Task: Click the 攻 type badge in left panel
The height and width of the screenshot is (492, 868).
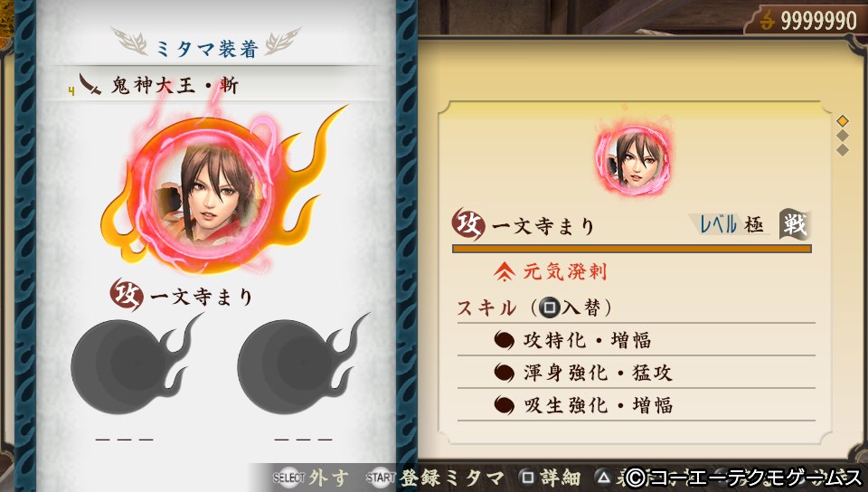Action: pos(127,295)
